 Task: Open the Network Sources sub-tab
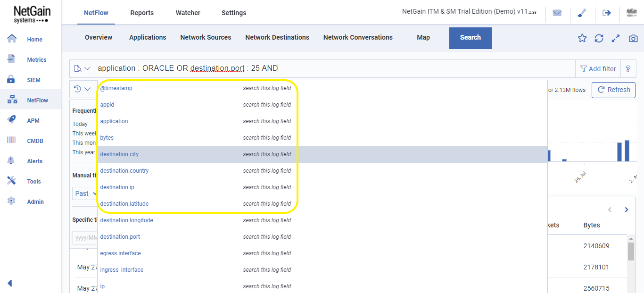pos(206,37)
